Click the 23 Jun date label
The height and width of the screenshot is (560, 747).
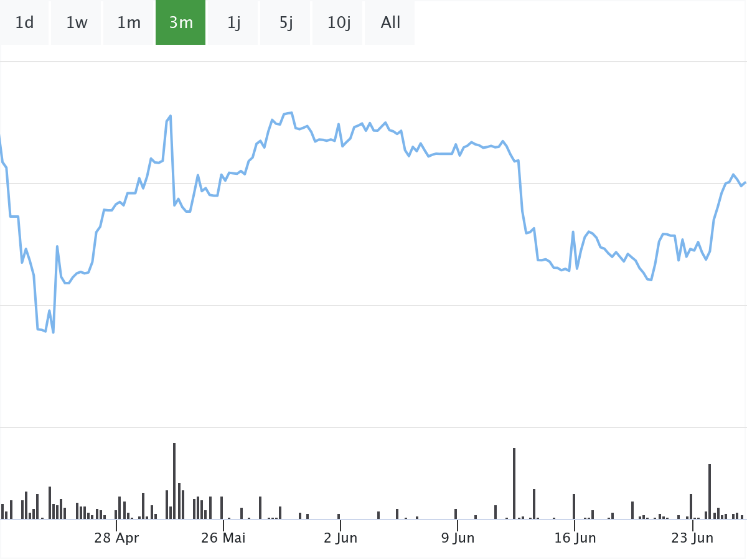tap(692, 538)
